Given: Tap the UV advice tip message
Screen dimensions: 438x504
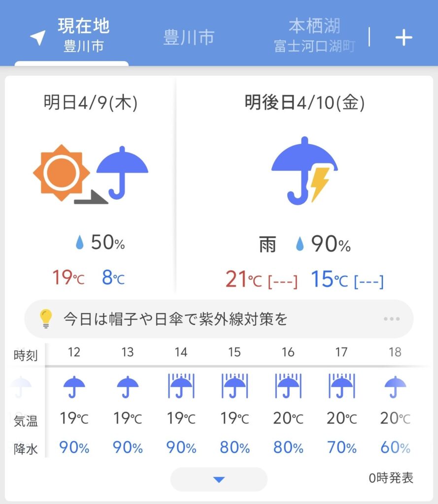Looking at the screenshot, I should (175, 319).
